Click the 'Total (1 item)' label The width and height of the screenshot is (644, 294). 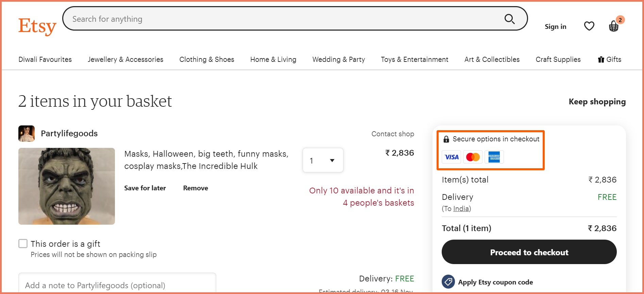pyautogui.click(x=467, y=228)
